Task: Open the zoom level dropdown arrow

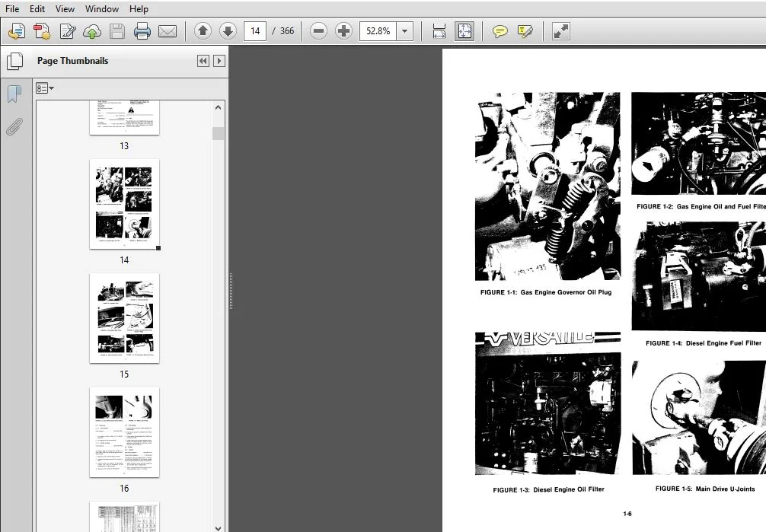Action: coord(404,31)
